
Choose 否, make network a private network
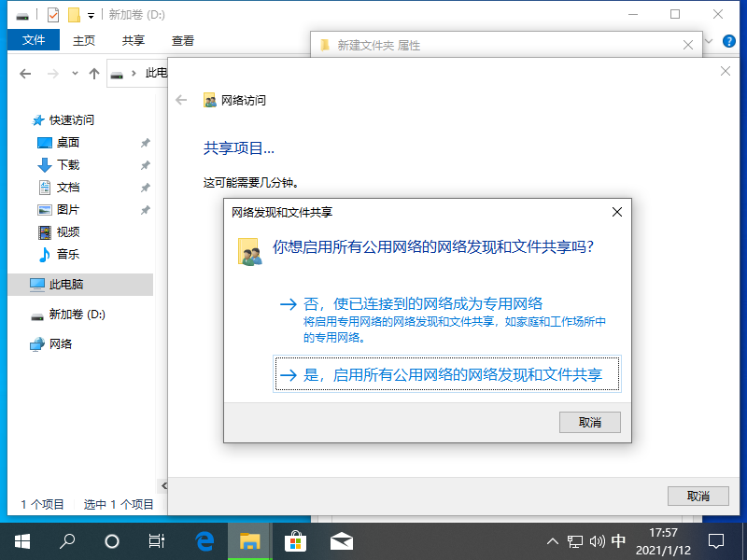tap(411, 304)
